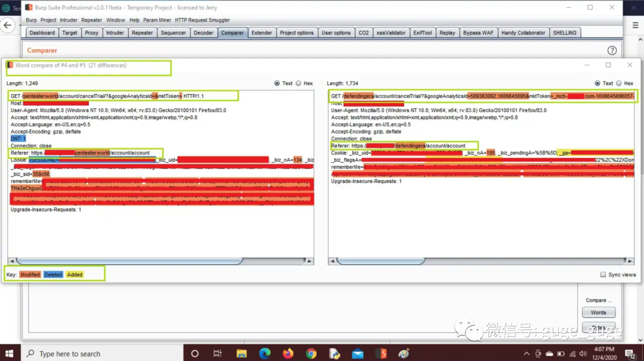Open the Param Miner menu
Image resolution: width=644 pixels, height=361 pixels.
tap(157, 20)
